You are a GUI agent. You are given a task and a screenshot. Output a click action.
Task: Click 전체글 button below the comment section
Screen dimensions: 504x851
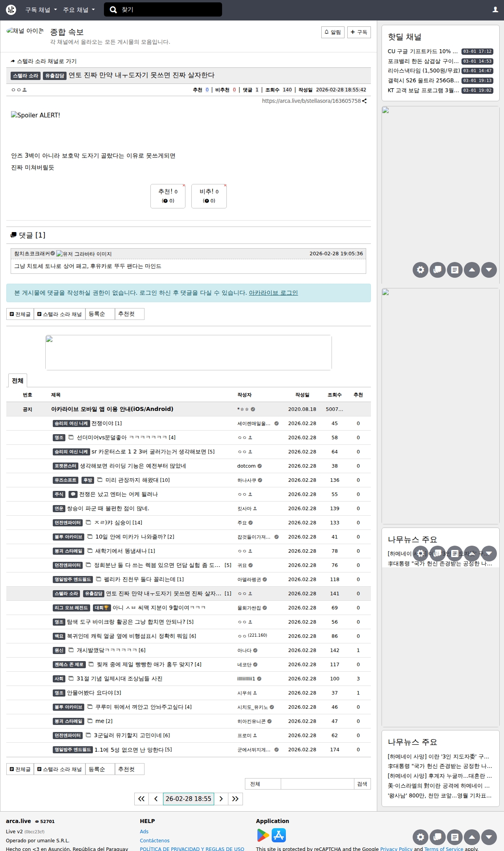pyautogui.click(x=20, y=314)
